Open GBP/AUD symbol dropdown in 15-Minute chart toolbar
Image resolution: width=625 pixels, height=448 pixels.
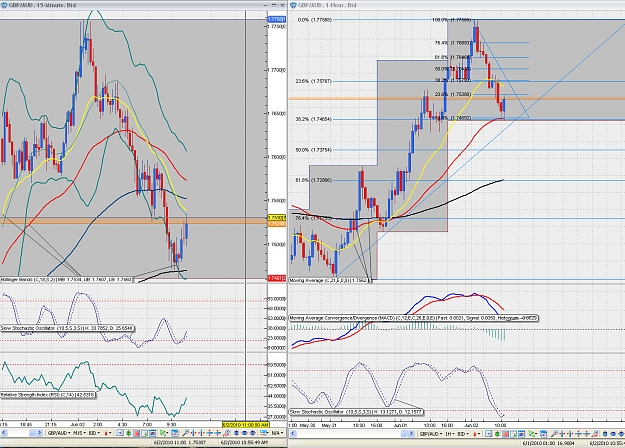point(59,433)
